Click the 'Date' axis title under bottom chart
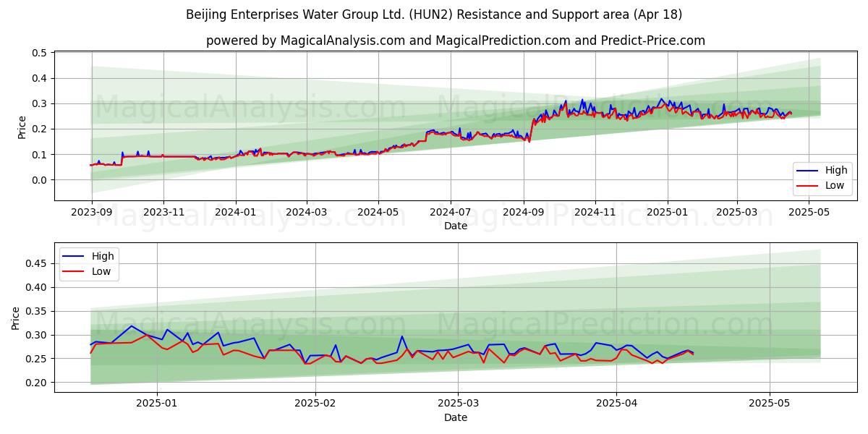868x434 pixels. 456,417
